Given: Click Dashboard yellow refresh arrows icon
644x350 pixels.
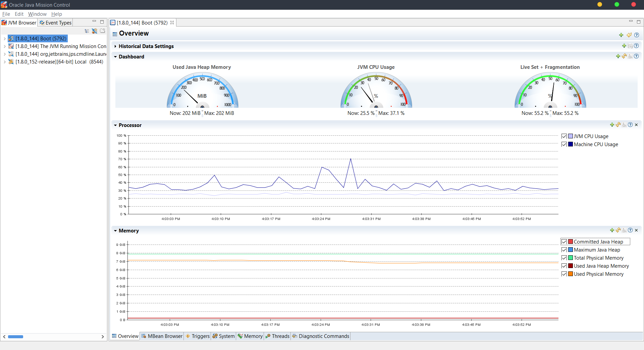Looking at the screenshot, I should pyautogui.click(x=624, y=56).
